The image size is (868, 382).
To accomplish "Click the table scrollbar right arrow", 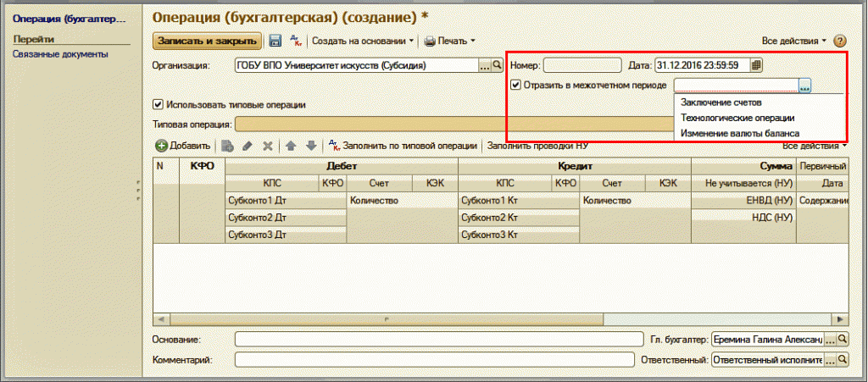I will 840,319.
